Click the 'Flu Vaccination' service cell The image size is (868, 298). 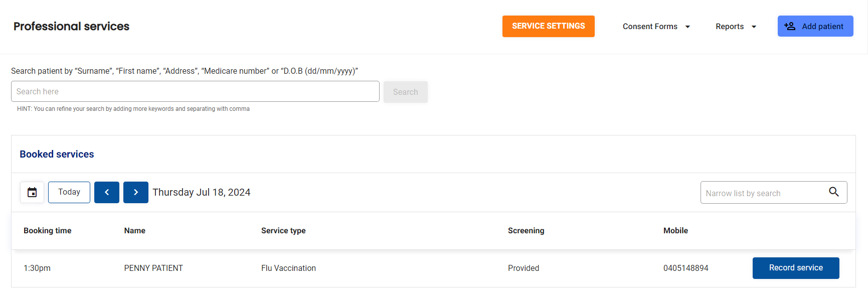click(x=288, y=268)
